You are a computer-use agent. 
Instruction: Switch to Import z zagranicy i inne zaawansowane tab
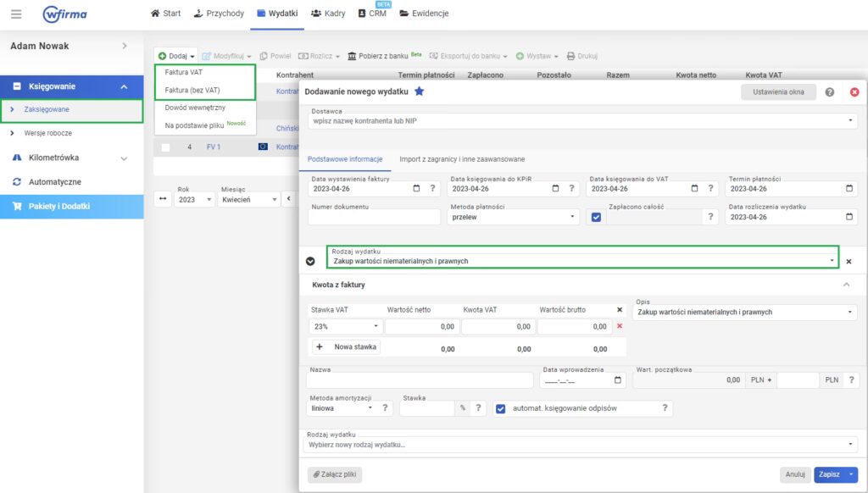[x=463, y=158]
